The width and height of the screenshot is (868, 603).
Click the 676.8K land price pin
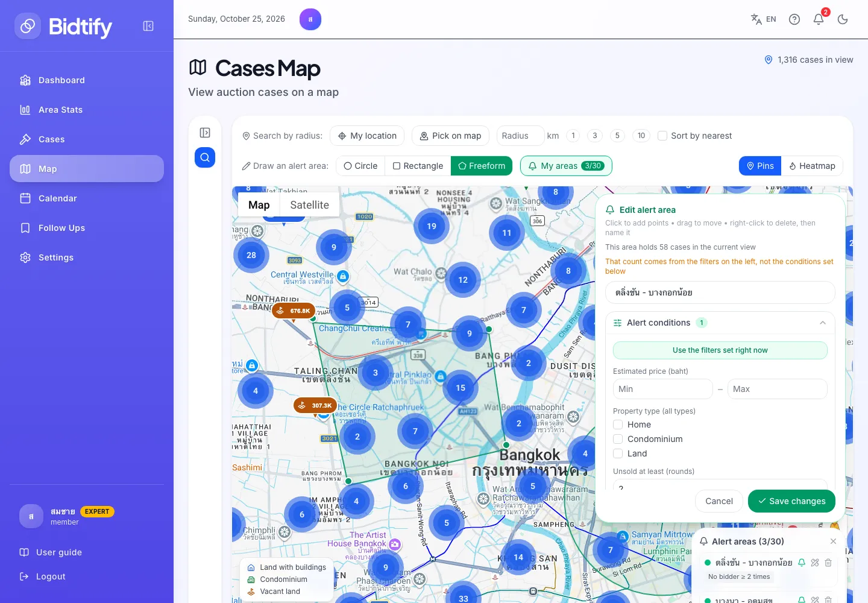[294, 311]
